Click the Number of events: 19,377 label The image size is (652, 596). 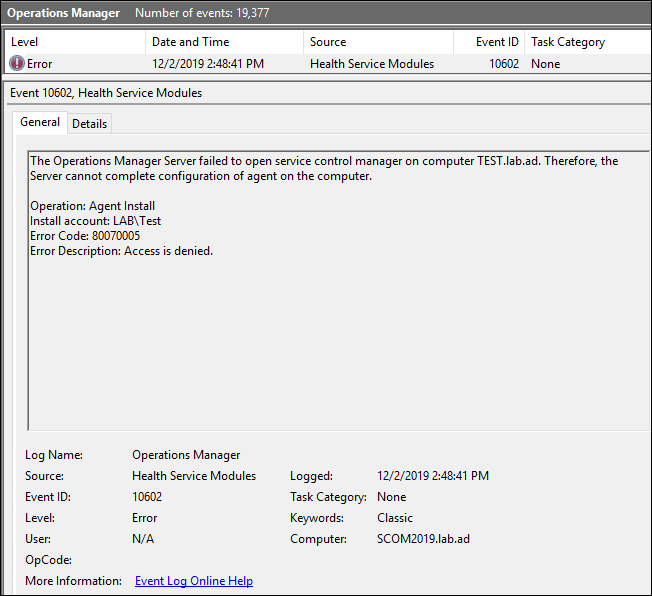[202, 13]
